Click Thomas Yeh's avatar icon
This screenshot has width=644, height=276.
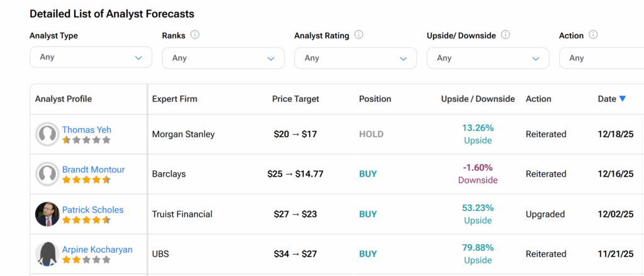click(47, 135)
